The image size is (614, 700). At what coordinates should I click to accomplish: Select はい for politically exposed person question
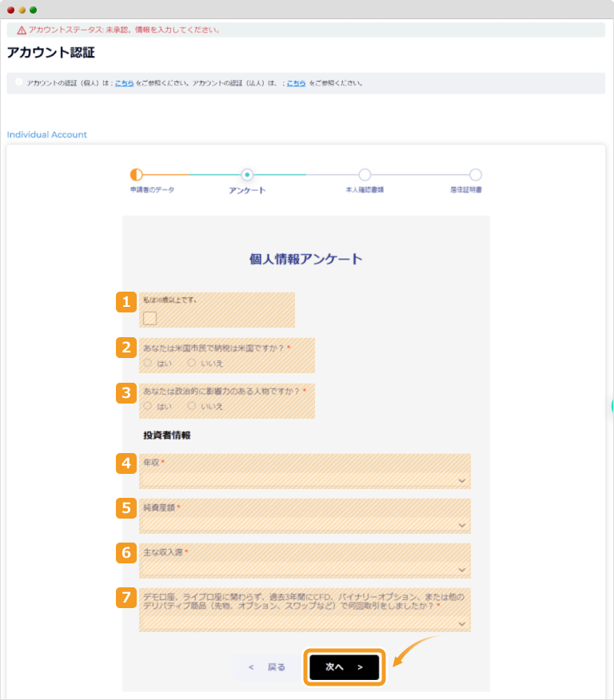[x=147, y=406]
